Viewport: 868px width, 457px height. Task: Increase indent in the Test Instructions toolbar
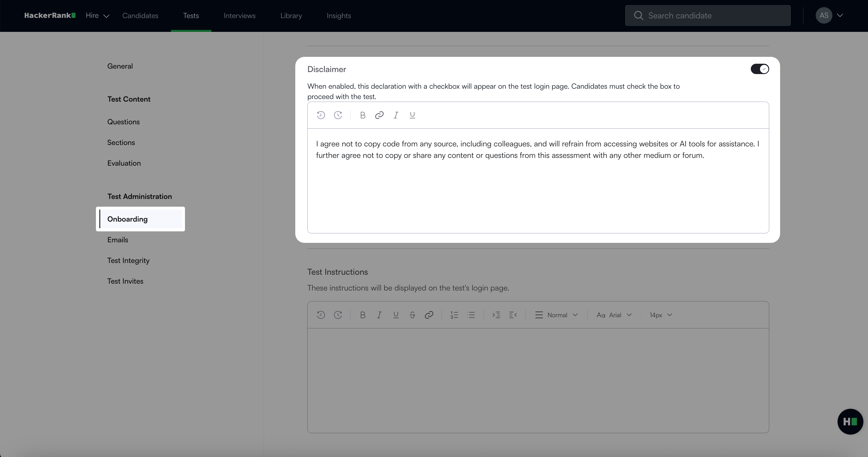[x=496, y=315]
